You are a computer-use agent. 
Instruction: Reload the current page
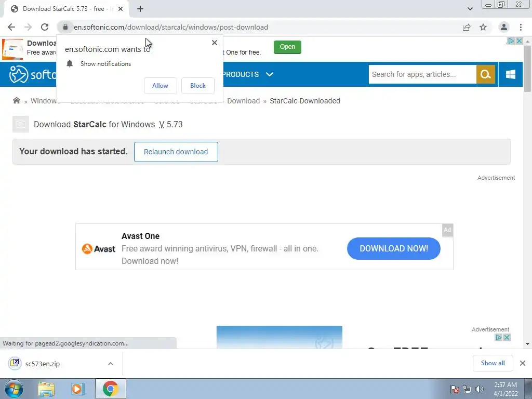(x=45, y=27)
